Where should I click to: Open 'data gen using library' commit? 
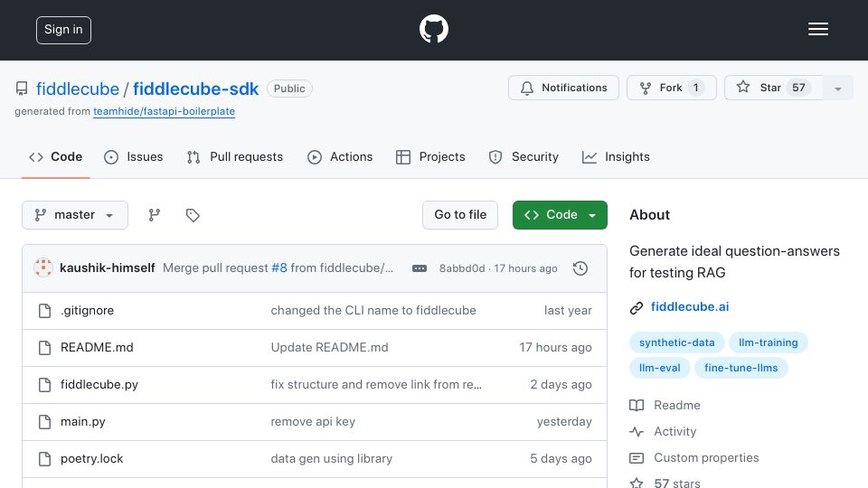(x=332, y=459)
